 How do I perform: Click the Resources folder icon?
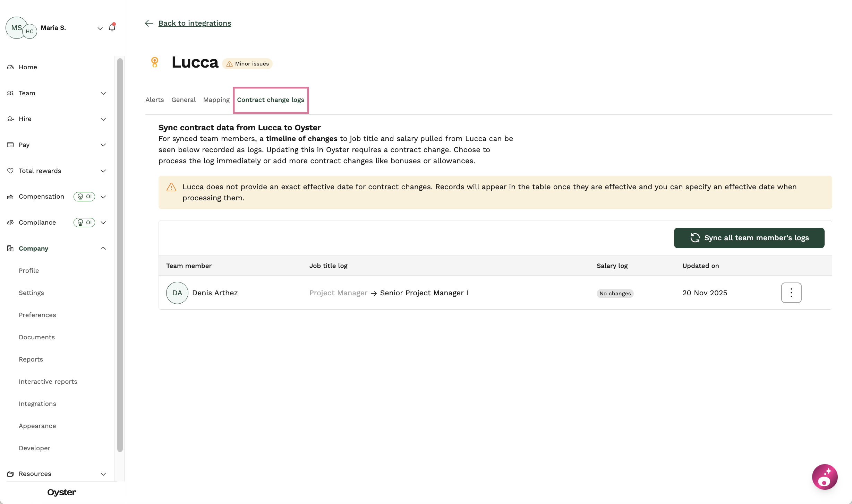pos(10,474)
